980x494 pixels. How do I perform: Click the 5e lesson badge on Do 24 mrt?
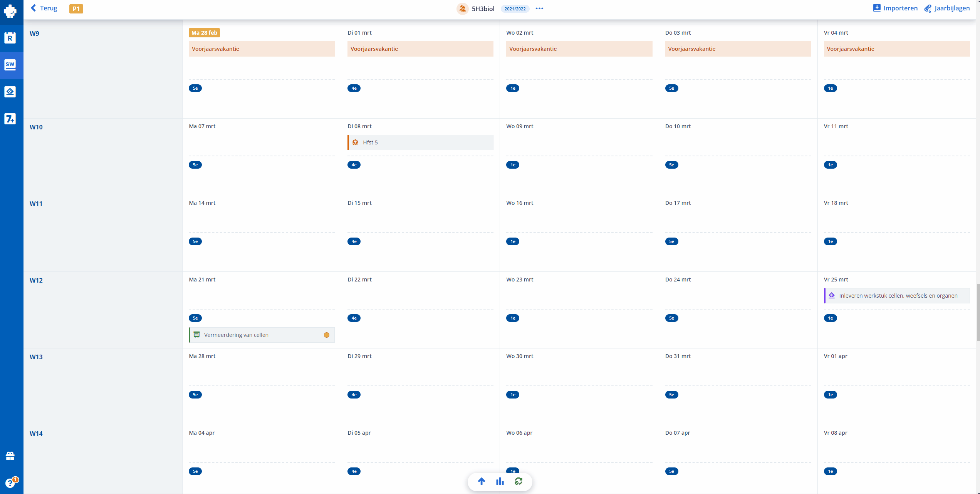(x=672, y=318)
